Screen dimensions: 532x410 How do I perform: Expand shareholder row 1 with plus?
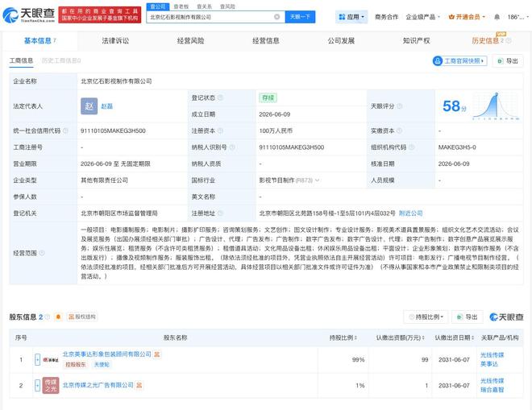tap(37, 359)
